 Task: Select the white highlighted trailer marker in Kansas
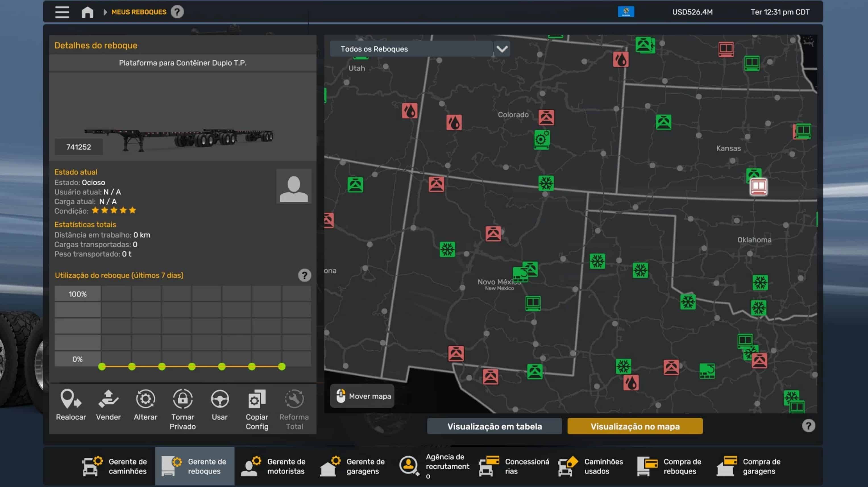click(x=758, y=187)
